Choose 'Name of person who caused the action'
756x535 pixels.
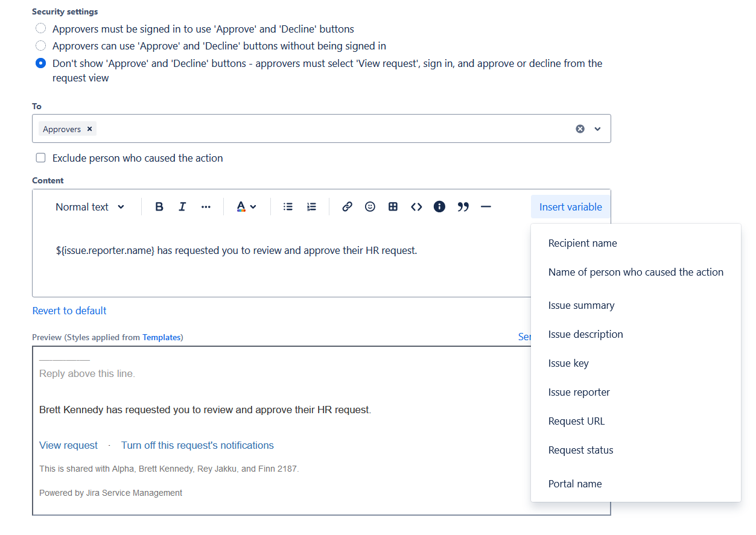(635, 273)
